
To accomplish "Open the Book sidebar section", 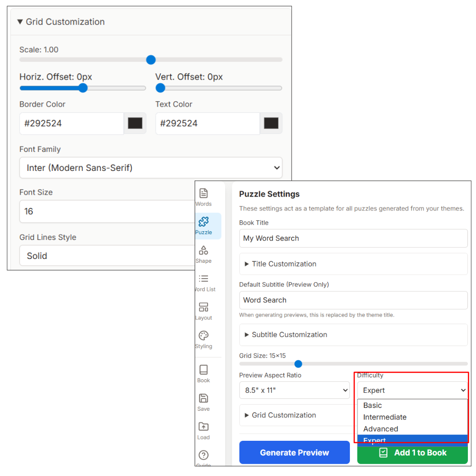I will [203, 373].
